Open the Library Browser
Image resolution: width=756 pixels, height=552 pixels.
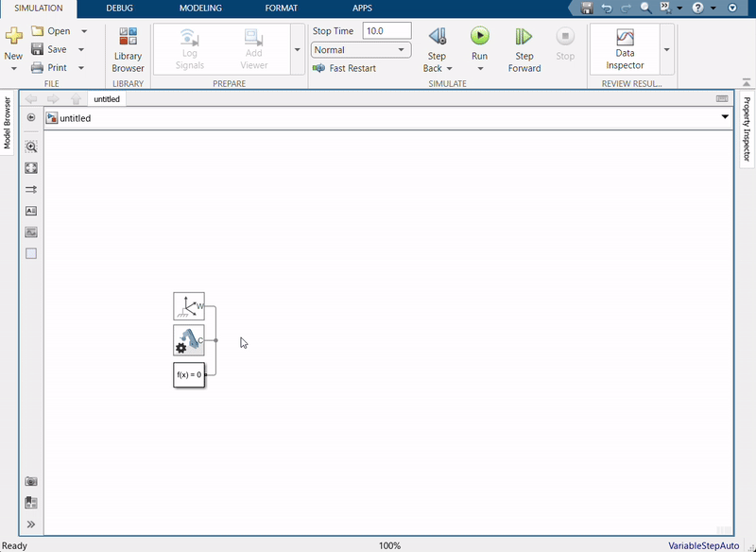coord(128,49)
